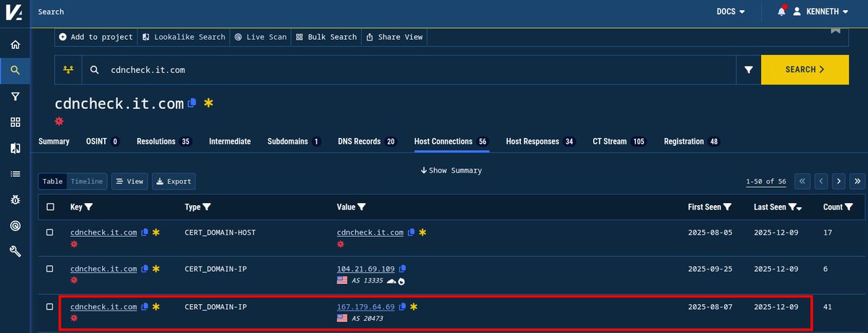Open the Search section in sidebar
The image size is (868, 333).
coord(15,71)
